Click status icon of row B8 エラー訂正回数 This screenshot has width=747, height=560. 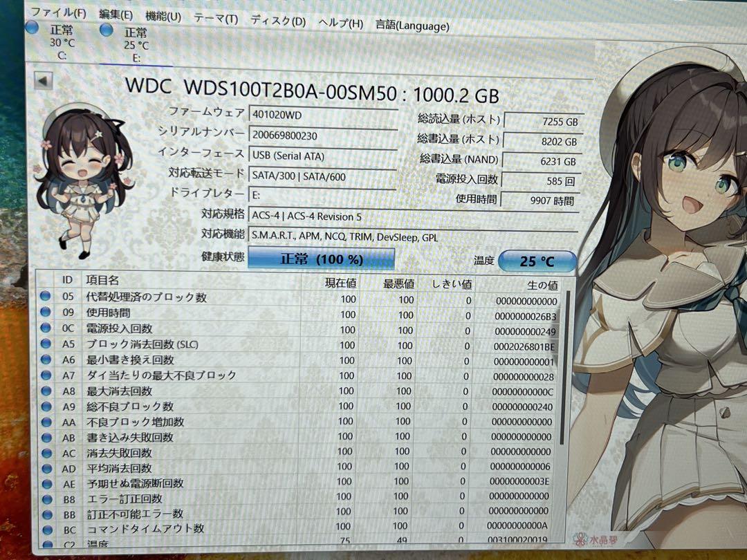pyautogui.click(x=47, y=499)
